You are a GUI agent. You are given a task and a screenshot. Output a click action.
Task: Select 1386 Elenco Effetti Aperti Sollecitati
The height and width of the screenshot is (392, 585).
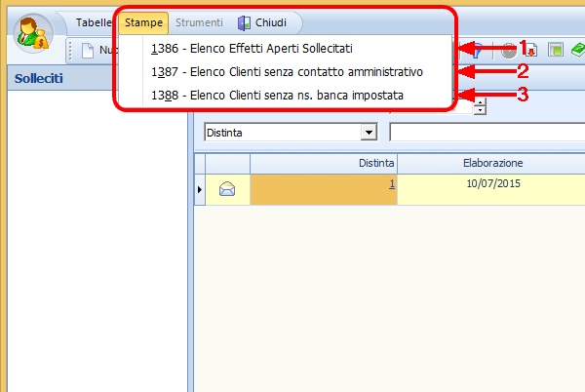pyautogui.click(x=252, y=48)
